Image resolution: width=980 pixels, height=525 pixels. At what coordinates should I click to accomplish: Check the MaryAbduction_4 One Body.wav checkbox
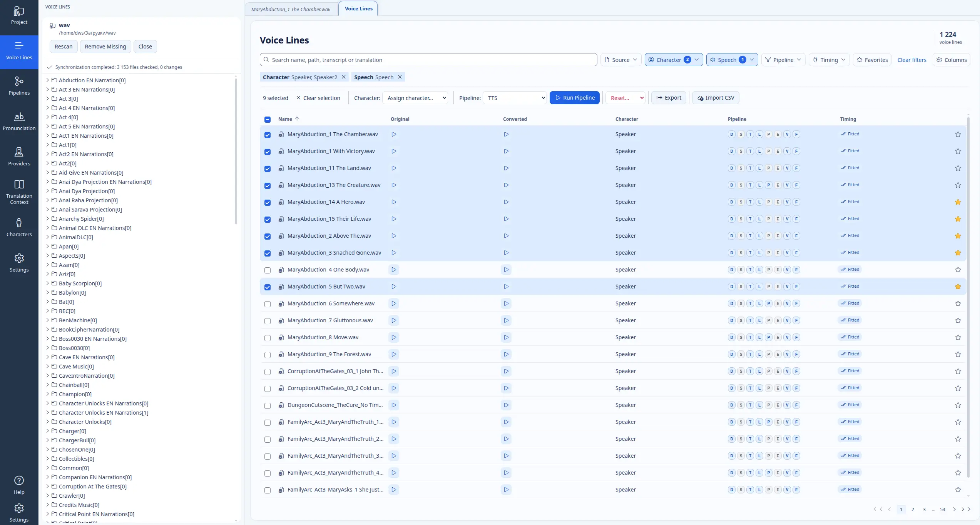[x=268, y=270]
